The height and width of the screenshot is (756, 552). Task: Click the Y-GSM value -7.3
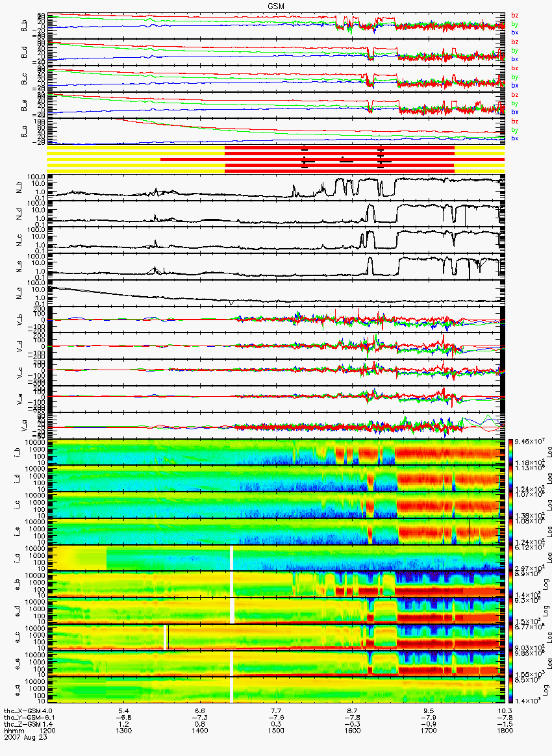(x=199, y=718)
